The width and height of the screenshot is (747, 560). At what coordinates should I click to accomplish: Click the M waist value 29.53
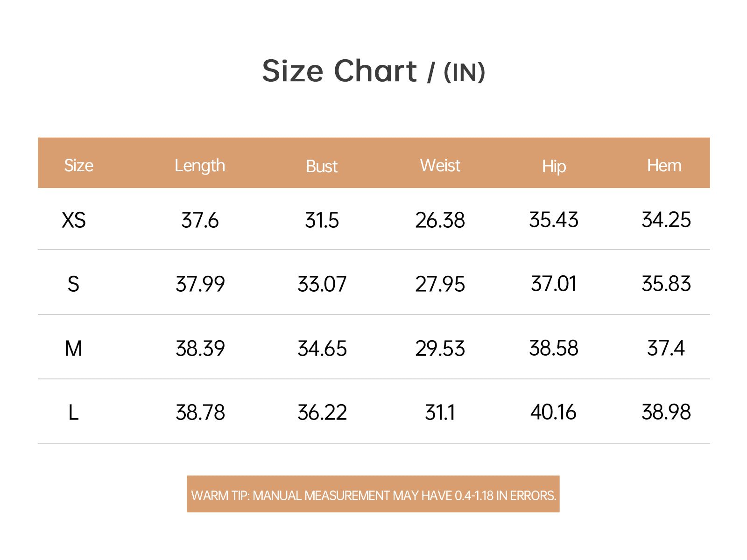click(x=440, y=349)
